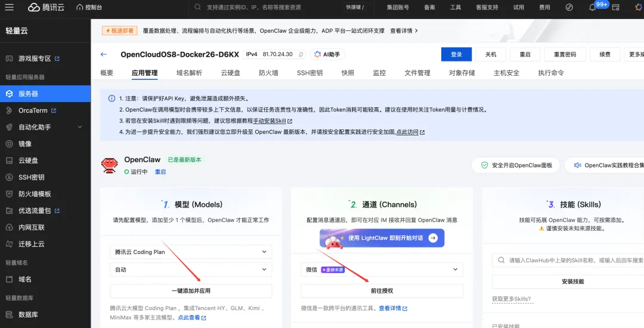Click the Tencent Cloud logo
The image size is (644, 328).
pyautogui.click(x=46, y=7)
